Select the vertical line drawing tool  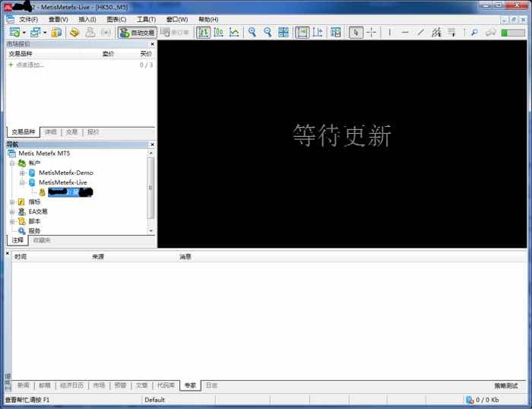tap(390, 32)
